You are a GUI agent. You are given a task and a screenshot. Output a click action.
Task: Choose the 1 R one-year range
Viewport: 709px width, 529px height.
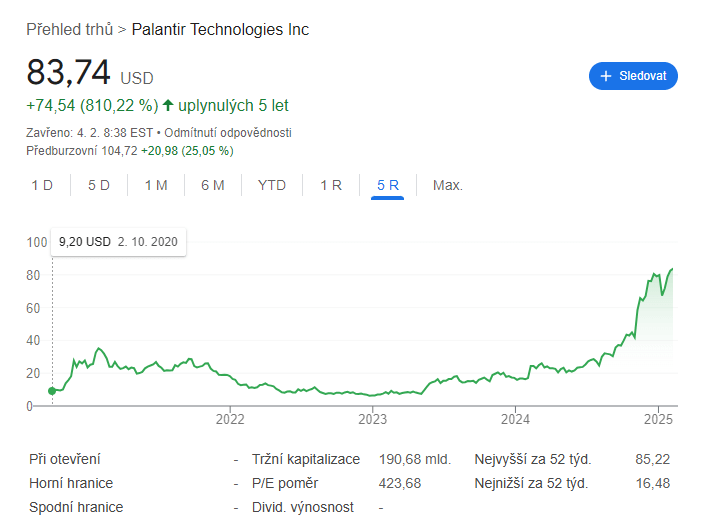coord(331,185)
